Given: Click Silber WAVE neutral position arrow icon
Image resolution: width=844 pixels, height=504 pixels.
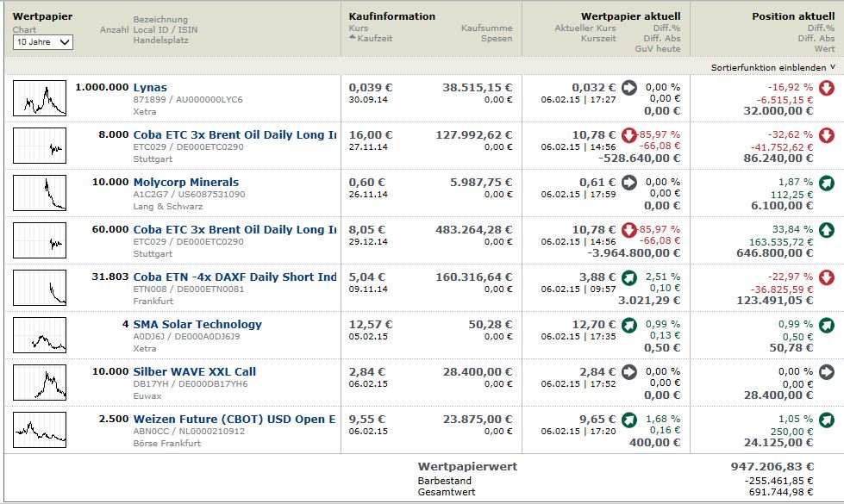Looking at the screenshot, I should coord(827,371).
